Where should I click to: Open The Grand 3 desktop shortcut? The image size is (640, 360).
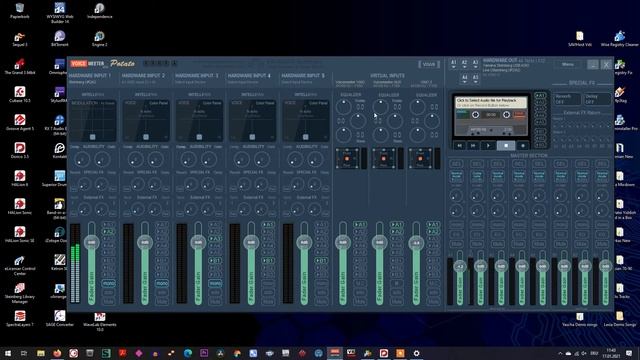tap(20, 67)
